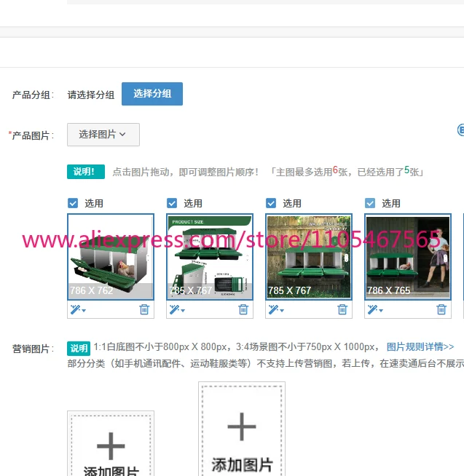464x476 pixels.
Task: Click the 请选择分组 text
Action: click(x=91, y=95)
